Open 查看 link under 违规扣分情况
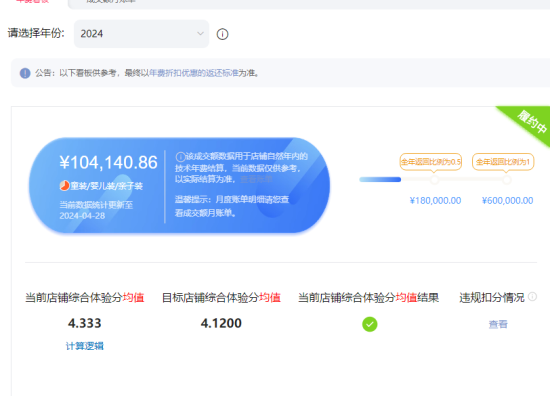The image size is (550, 396). click(498, 324)
